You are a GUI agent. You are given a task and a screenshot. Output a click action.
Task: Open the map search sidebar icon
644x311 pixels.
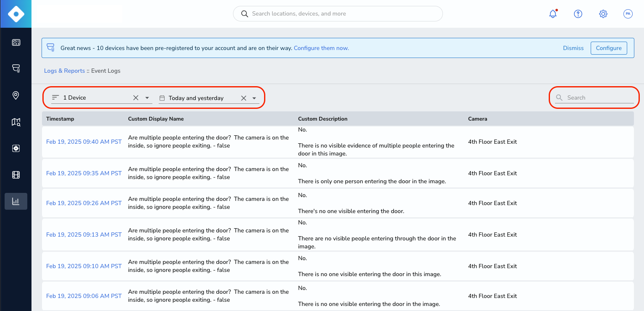pyautogui.click(x=16, y=122)
